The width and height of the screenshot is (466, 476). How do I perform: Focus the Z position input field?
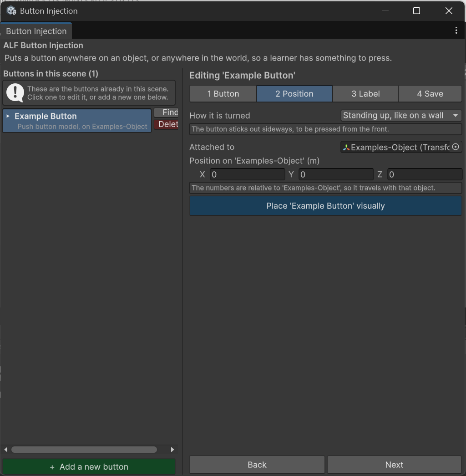pyautogui.click(x=425, y=174)
